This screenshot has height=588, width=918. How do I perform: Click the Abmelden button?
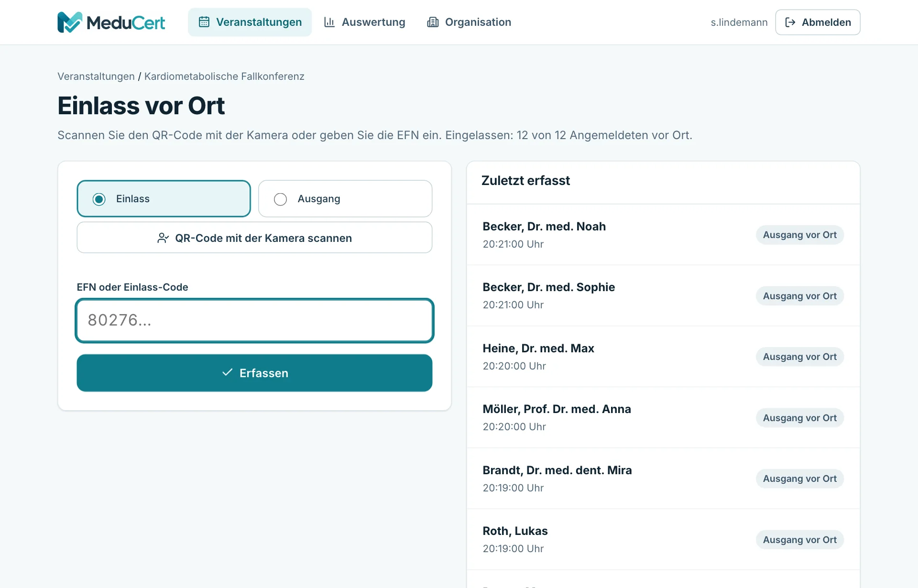(818, 22)
